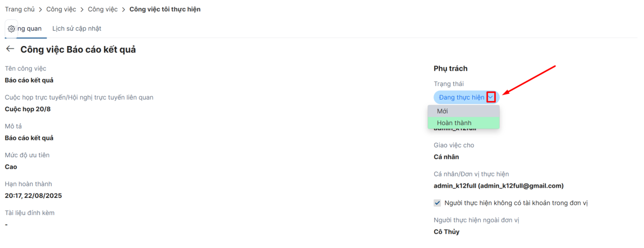Click the priority value 'Cao'
The image size is (644, 248).
click(x=11, y=167)
